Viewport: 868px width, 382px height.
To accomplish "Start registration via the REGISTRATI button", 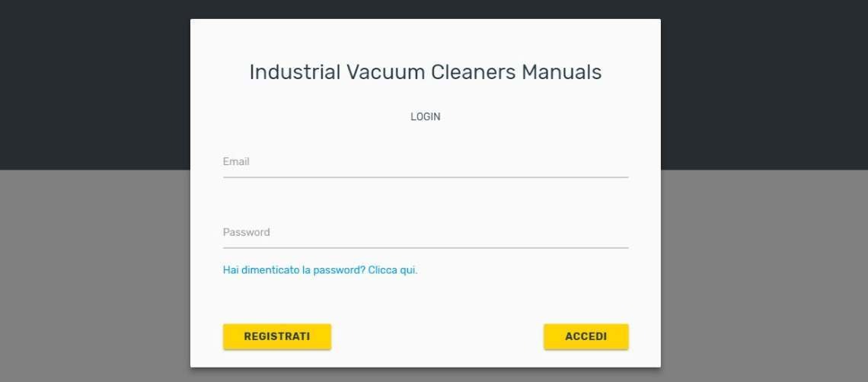I will (x=276, y=336).
